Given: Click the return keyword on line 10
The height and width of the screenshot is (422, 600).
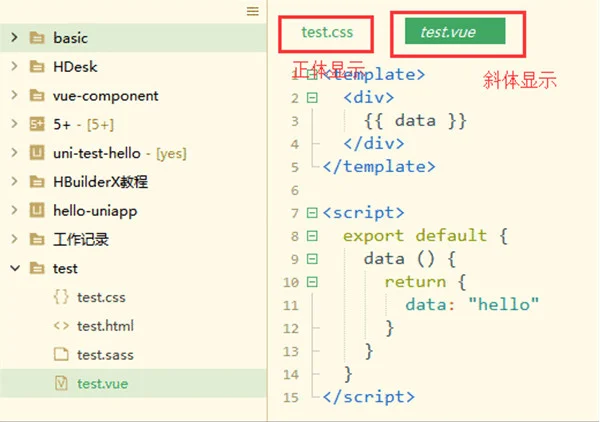Looking at the screenshot, I should click(x=415, y=282).
